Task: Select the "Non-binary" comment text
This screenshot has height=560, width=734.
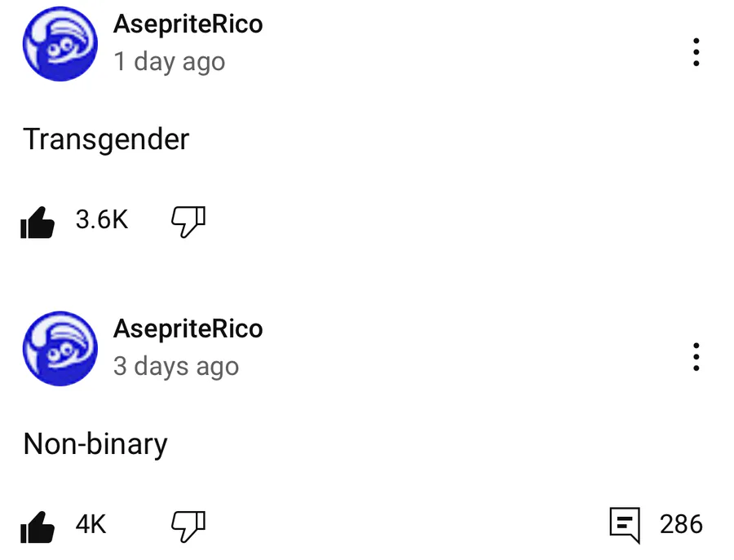Action: click(x=95, y=444)
